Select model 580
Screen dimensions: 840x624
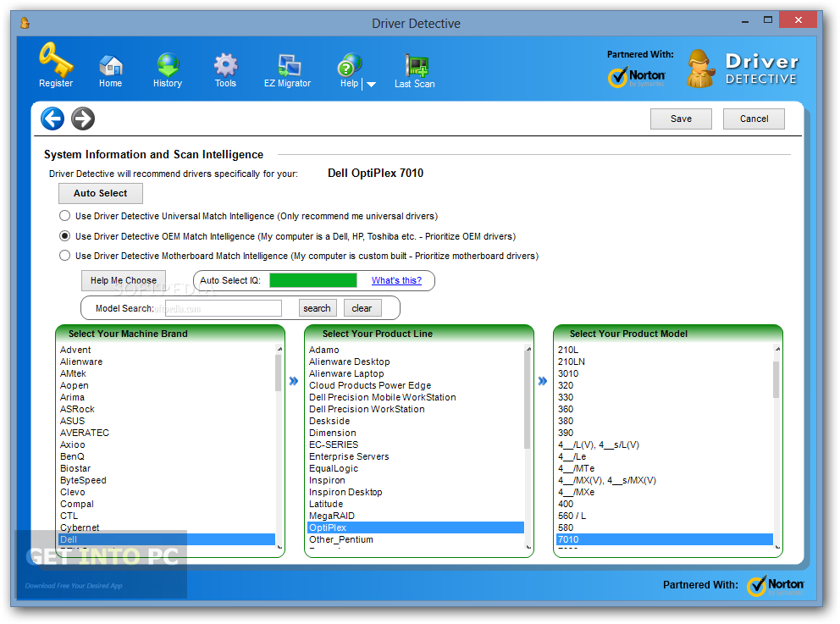tap(565, 527)
